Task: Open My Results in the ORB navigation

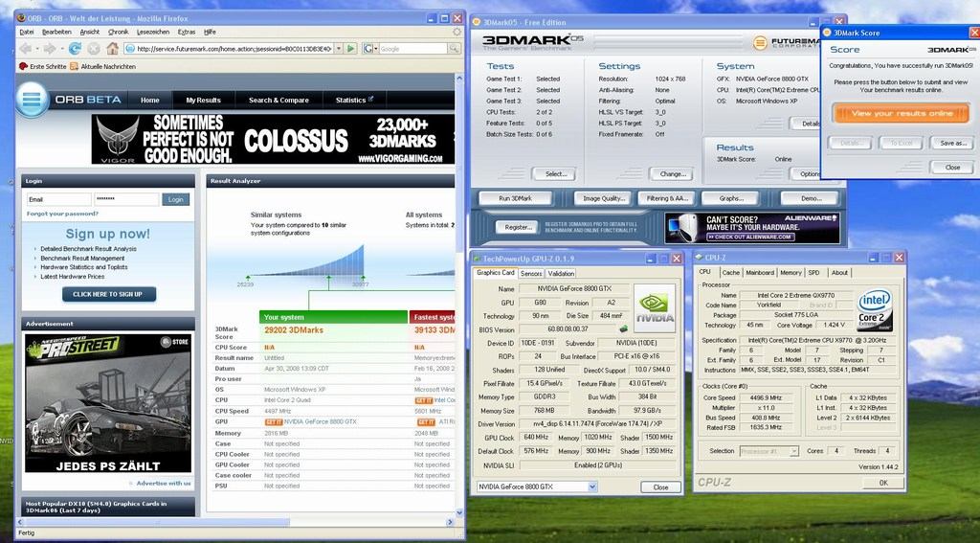Action: point(203,101)
